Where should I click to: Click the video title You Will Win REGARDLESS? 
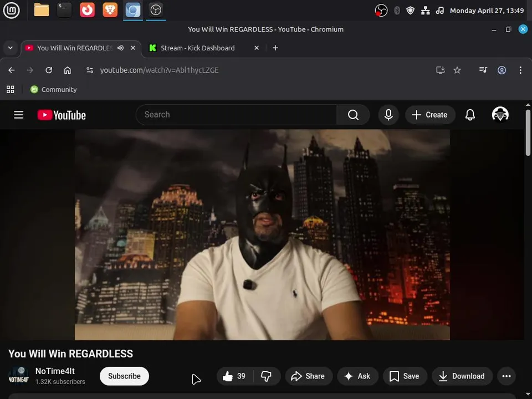click(x=70, y=354)
